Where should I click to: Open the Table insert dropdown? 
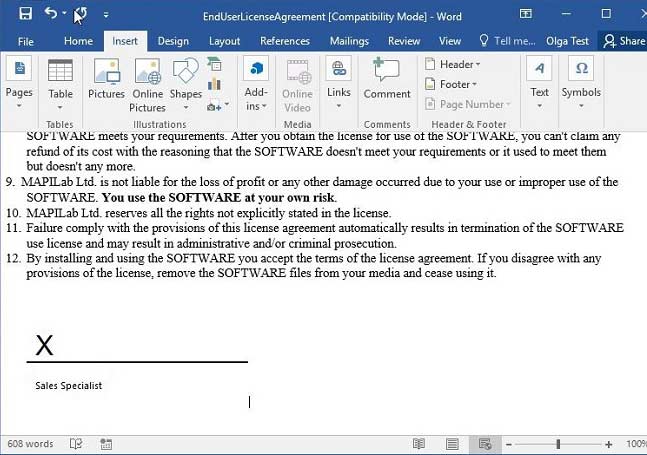60,85
